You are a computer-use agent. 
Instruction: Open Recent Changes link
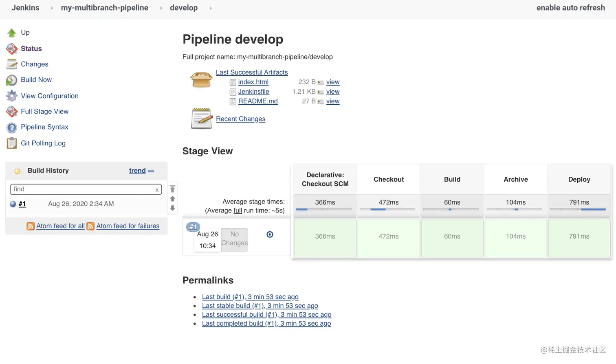(240, 119)
